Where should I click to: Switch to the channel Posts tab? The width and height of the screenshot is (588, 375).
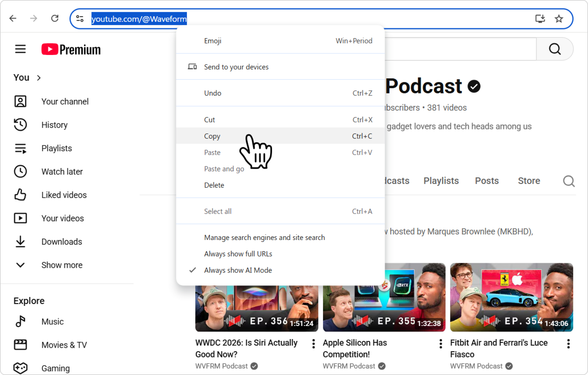coord(487,181)
